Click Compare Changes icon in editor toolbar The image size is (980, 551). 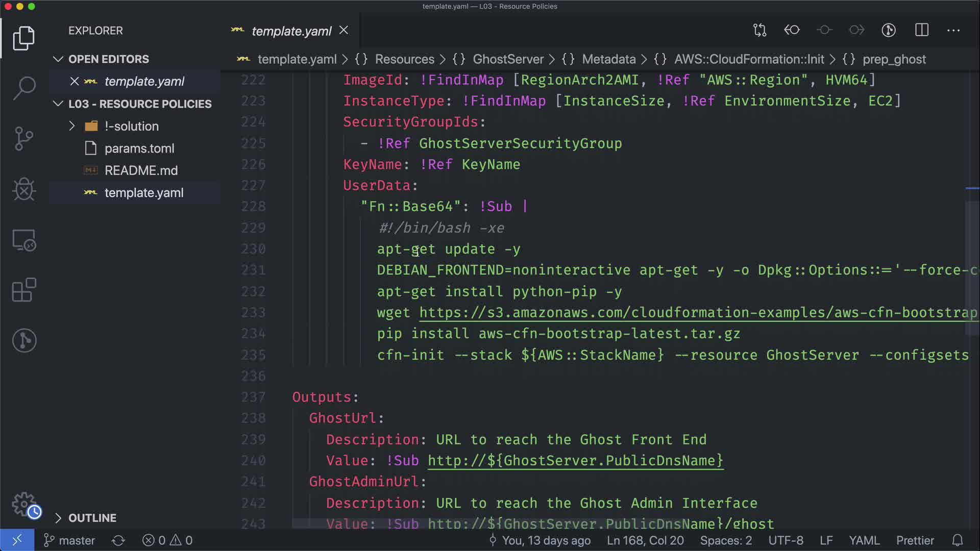click(759, 30)
